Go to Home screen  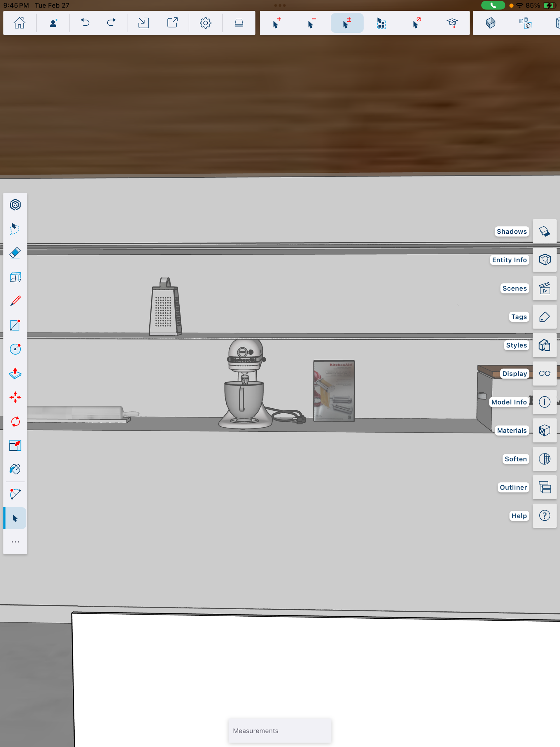[x=20, y=23]
